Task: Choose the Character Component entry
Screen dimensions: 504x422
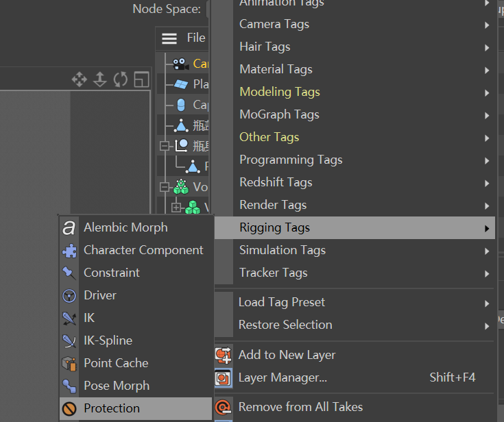Action: click(136, 251)
